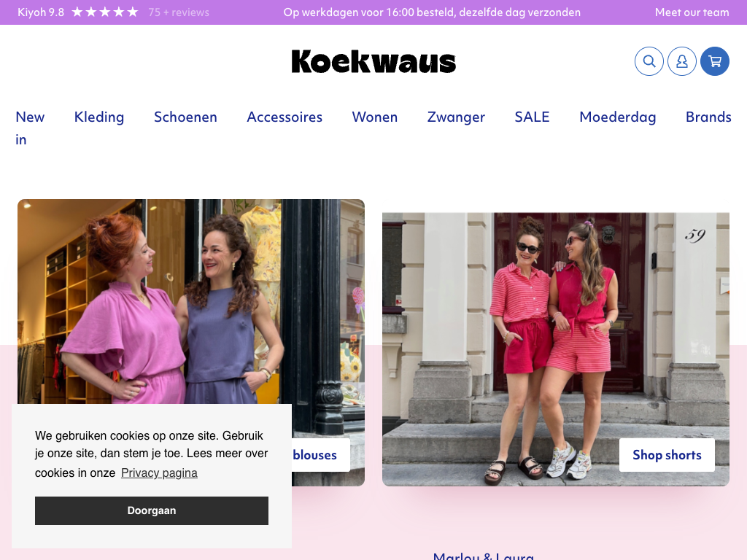Open the 75 + reviews link

point(179,12)
